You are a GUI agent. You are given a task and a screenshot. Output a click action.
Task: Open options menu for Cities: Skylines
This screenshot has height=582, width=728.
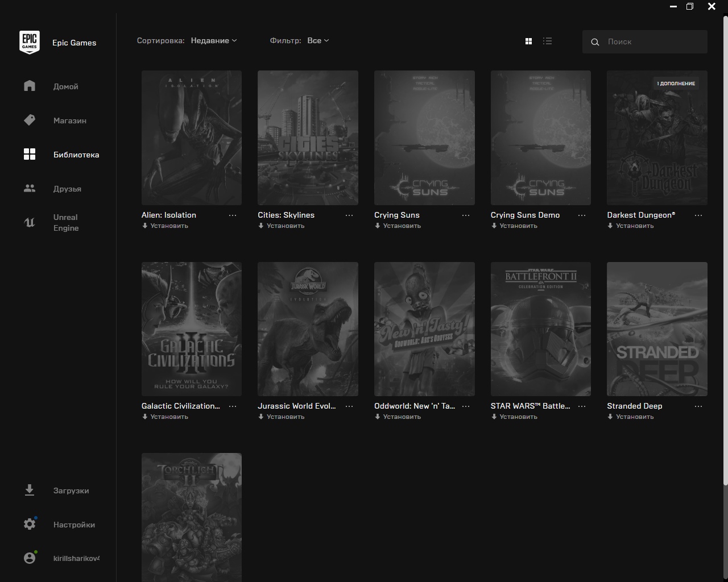pos(349,215)
